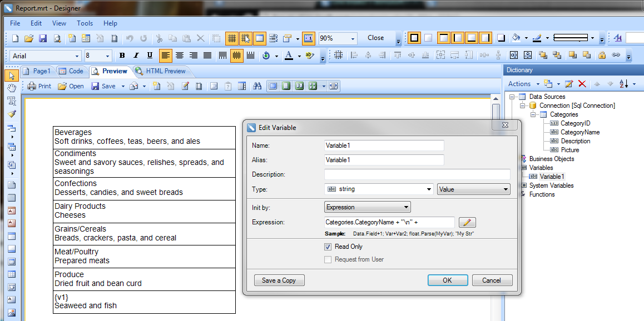The width and height of the screenshot is (644, 321).
Task: Click the border color pen icon
Action: (537, 38)
